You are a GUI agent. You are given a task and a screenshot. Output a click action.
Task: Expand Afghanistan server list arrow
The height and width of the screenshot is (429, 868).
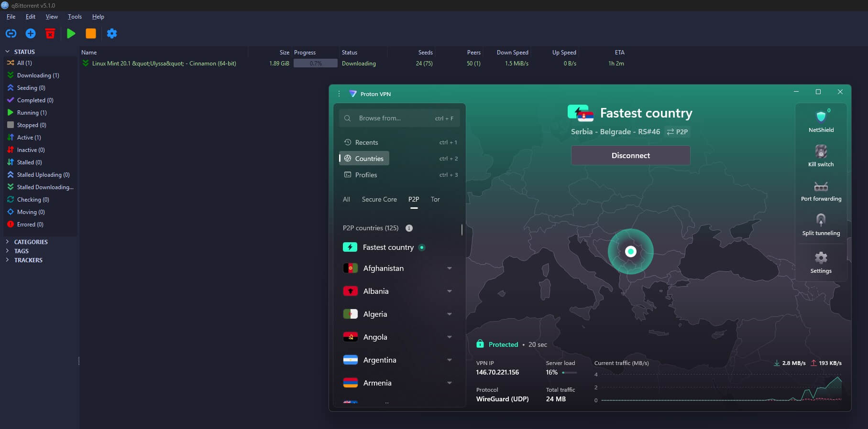450,268
